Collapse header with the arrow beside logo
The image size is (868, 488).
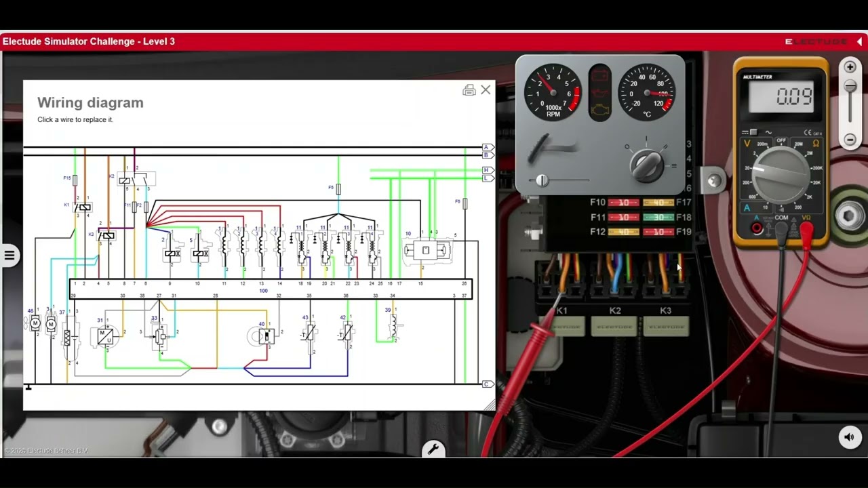[859, 41]
